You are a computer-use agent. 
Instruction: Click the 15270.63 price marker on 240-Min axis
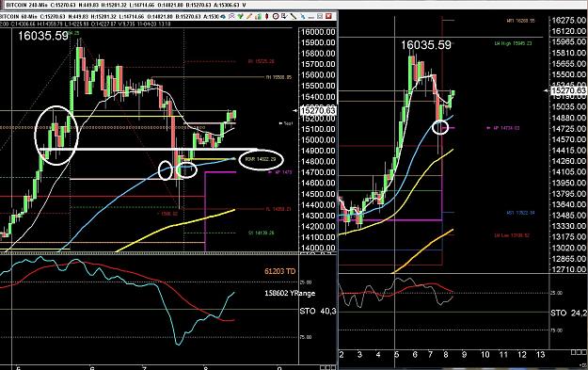tap(568, 90)
